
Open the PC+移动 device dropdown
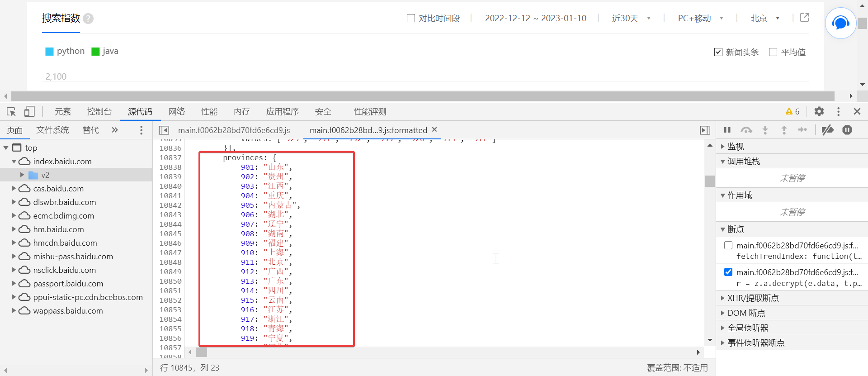(700, 18)
